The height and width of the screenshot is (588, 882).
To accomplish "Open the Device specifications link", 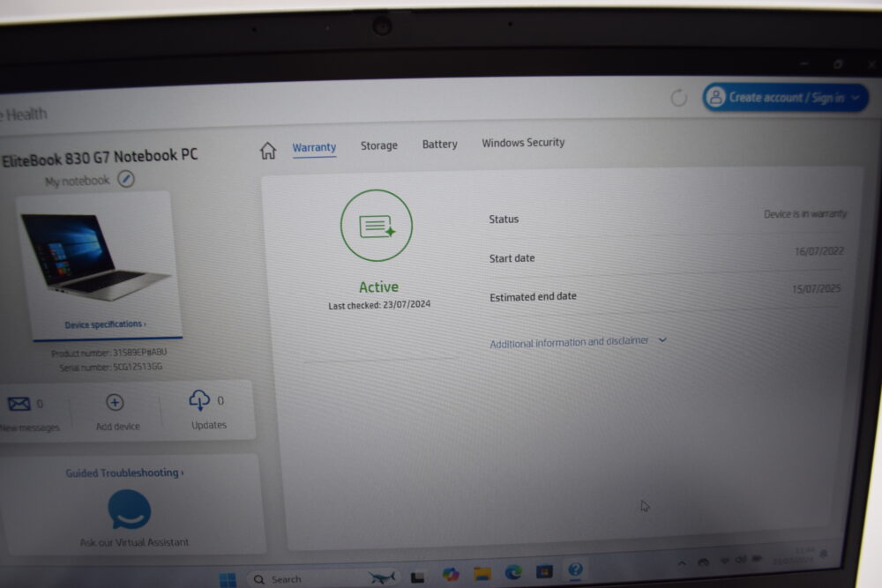I will click(x=105, y=324).
